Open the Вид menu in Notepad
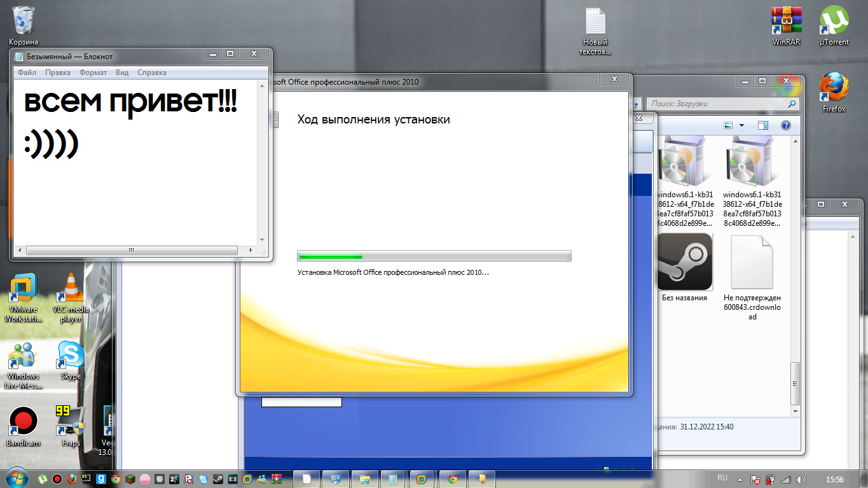868x488 pixels. coord(122,73)
